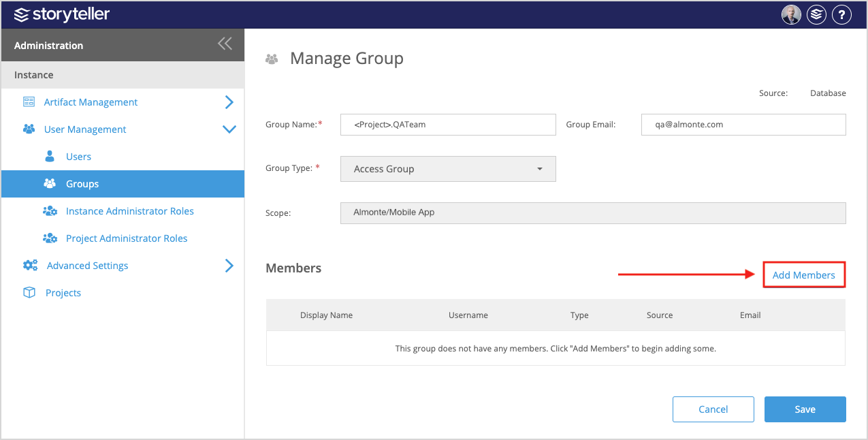The height and width of the screenshot is (440, 868).
Task: Focus the Group Email field
Action: click(x=743, y=125)
